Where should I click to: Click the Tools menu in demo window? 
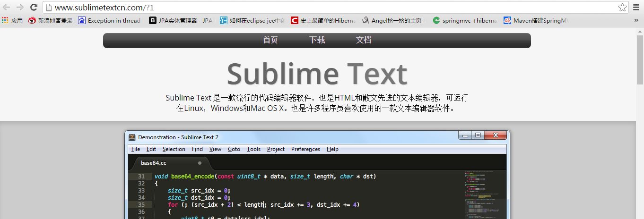pos(253,149)
